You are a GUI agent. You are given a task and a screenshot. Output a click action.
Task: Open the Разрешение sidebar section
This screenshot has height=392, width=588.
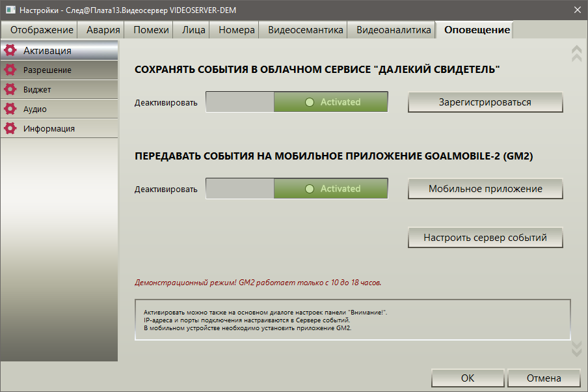[59, 70]
